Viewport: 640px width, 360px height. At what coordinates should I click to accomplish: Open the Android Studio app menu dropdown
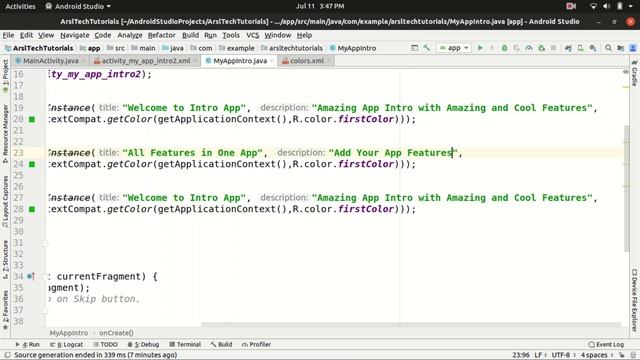click(78, 6)
